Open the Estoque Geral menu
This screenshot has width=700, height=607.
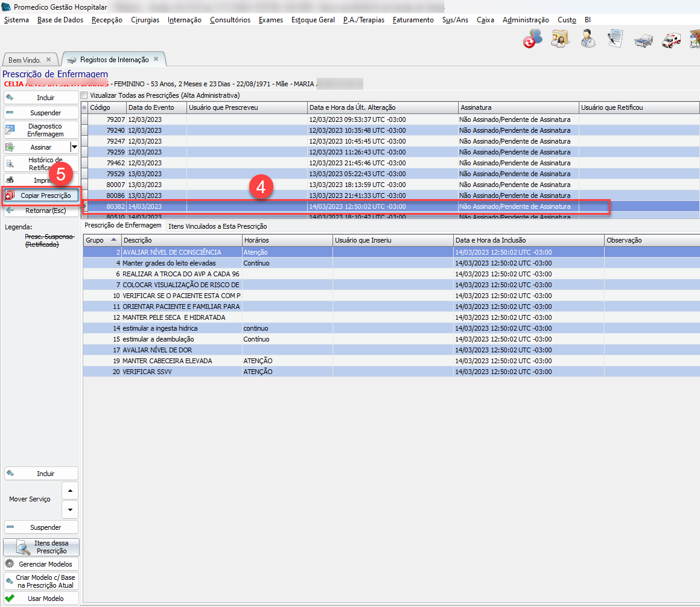point(313,20)
